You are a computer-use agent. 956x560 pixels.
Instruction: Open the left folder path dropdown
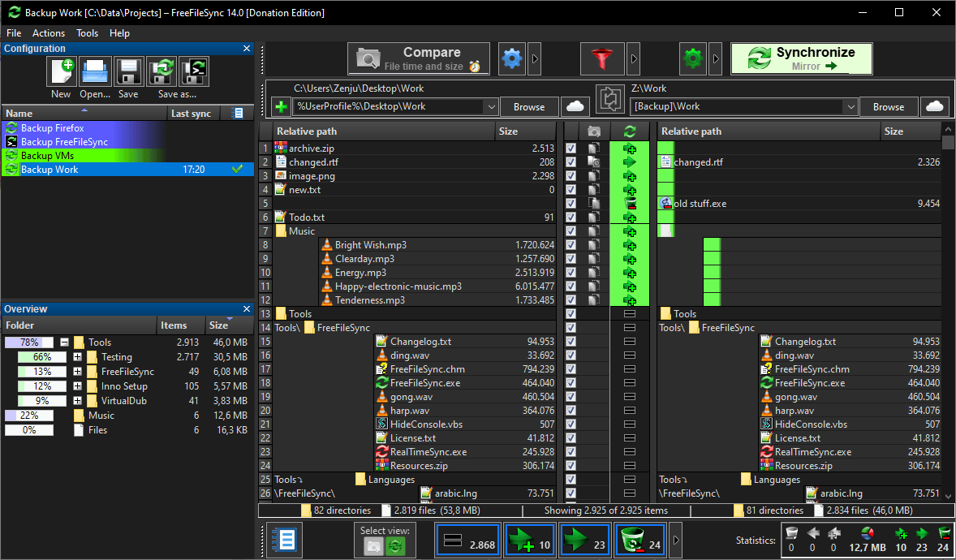coord(492,107)
